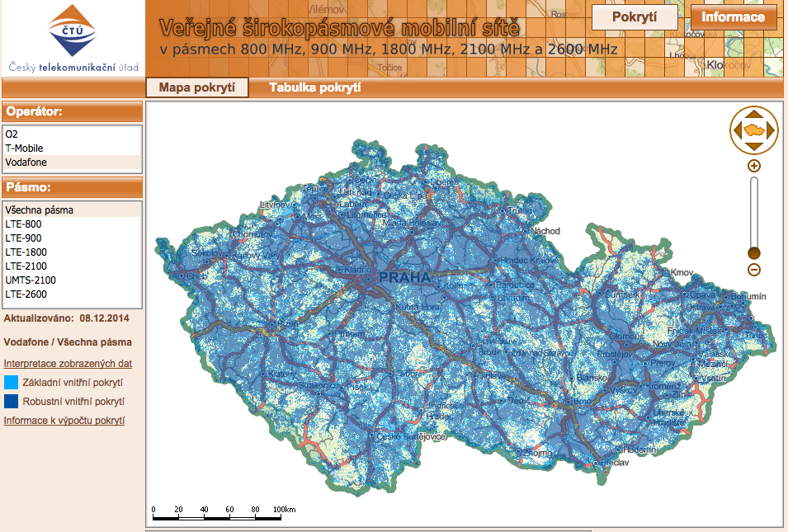This screenshot has width=788, height=532.
Task: Open Informace k výpočtu pokrytí link
Action: pyautogui.click(x=64, y=421)
